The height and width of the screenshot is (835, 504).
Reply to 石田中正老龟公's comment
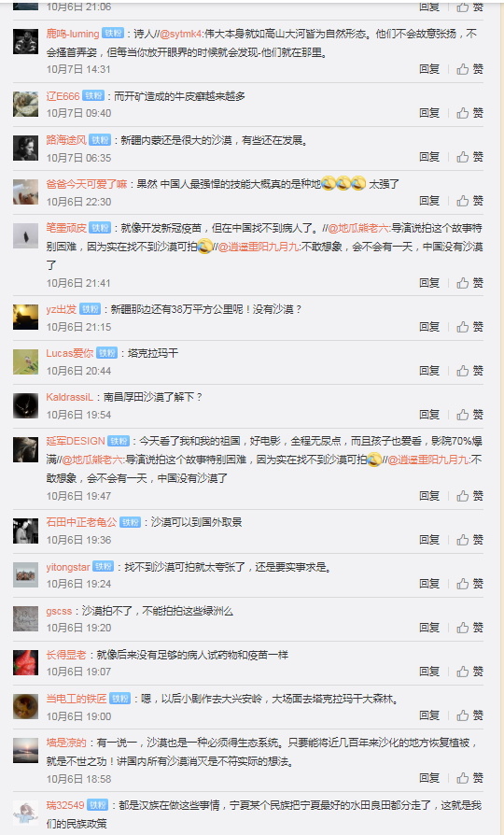429,540
